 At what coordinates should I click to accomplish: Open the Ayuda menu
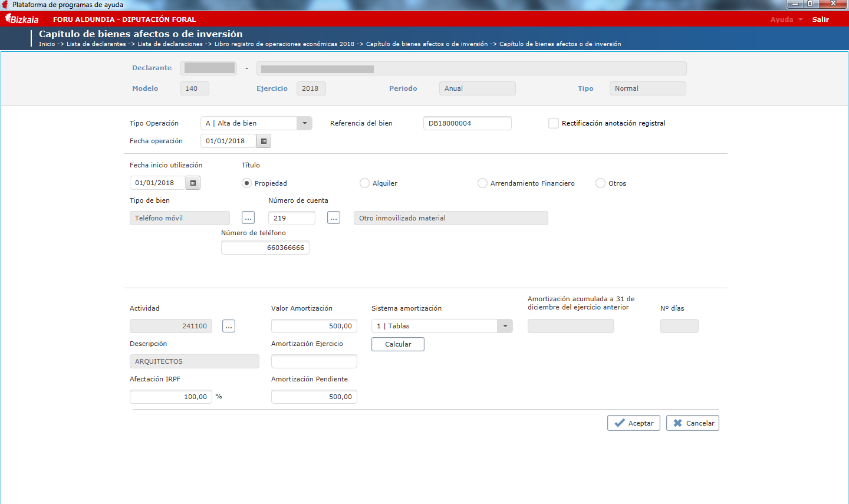[x=787, y=19]
